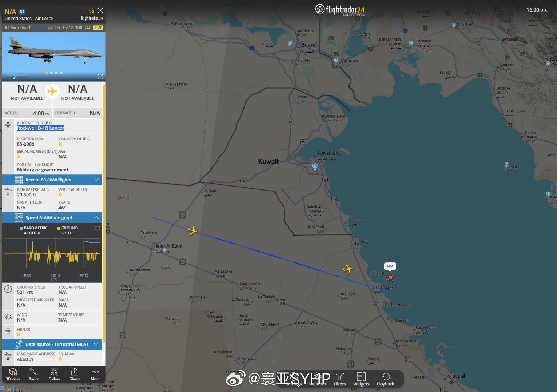The width and height of the screenshot is (557, 392).
Task: Open the Filters panel
Action: click(x=340, y=379)
